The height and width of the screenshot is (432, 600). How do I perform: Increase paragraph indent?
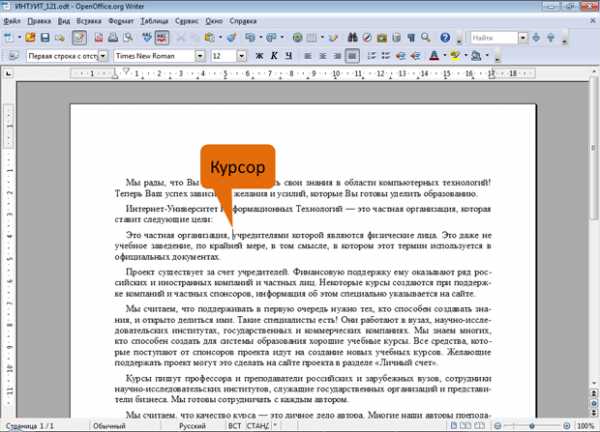point(415,56)
